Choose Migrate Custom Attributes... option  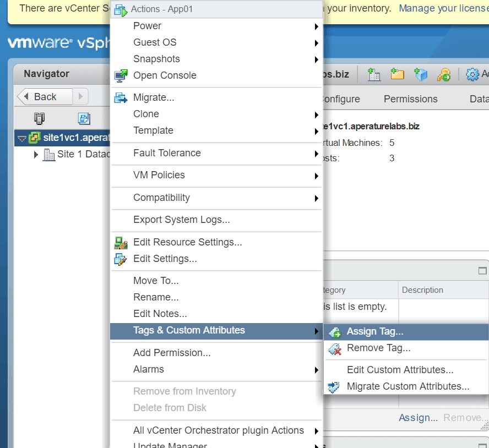click(x=406, y=386)
